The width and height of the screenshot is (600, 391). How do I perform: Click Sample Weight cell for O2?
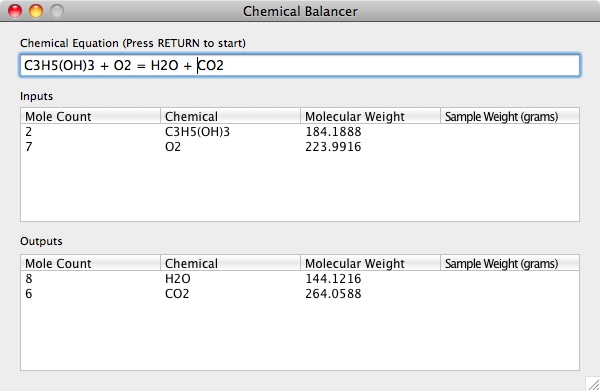510,147
